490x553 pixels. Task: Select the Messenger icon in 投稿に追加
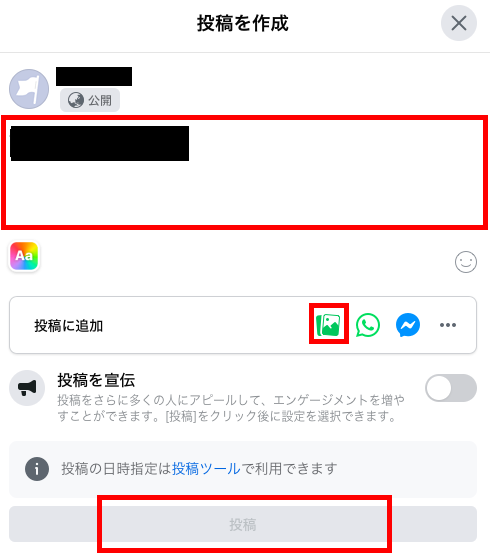408,325
